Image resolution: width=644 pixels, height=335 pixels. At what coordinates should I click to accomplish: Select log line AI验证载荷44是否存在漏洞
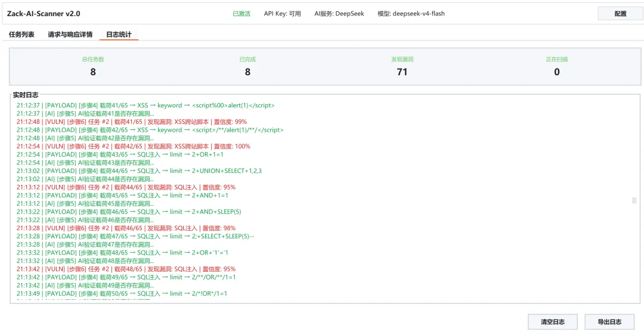click(85, 179)
